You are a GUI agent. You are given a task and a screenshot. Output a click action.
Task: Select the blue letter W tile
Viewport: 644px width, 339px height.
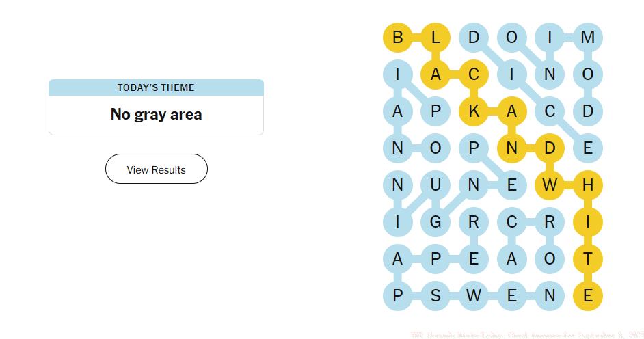(x=474, y=296)
